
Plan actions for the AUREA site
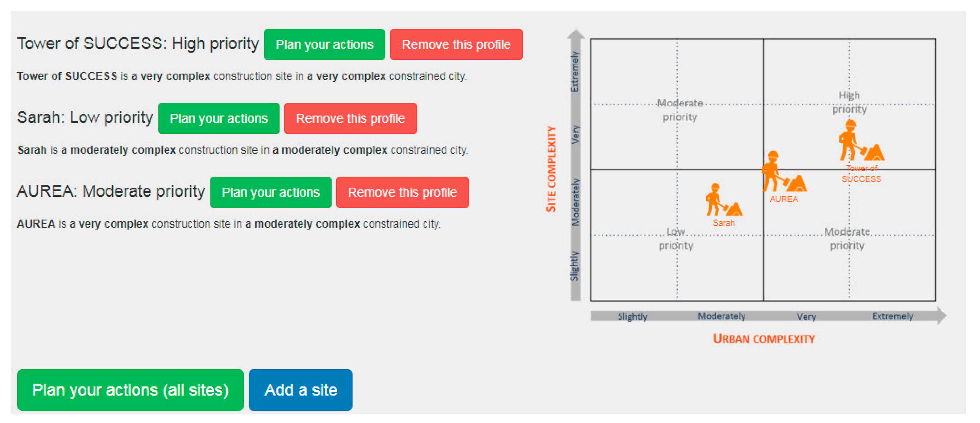[x=270, y=192]
